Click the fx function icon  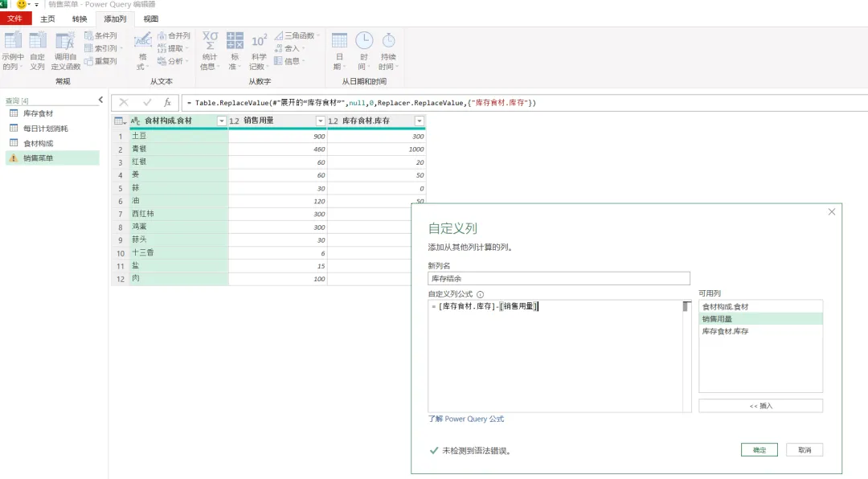point(167,102)
